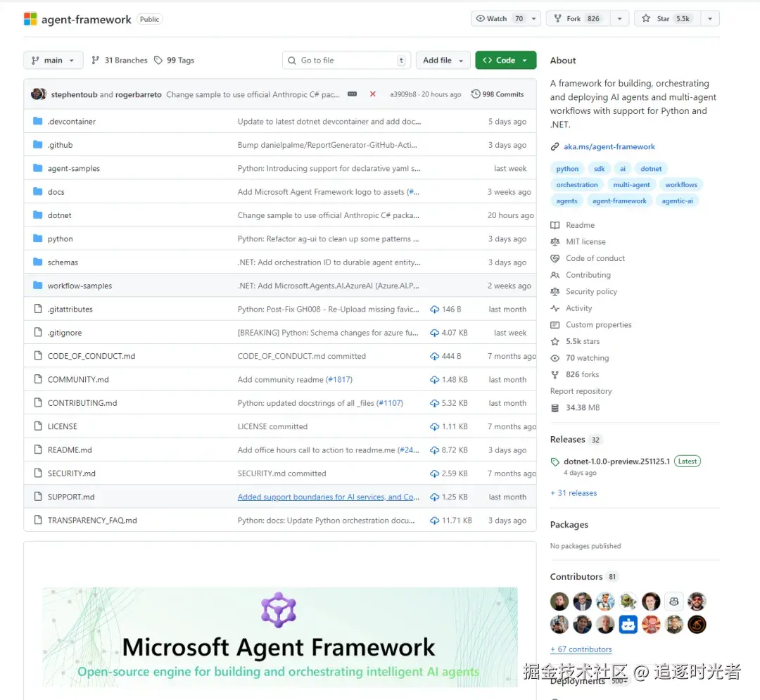This screenshot has width=760, height=700.
Task: Click the first contributor avatar
Action: (x=559, y=602)
